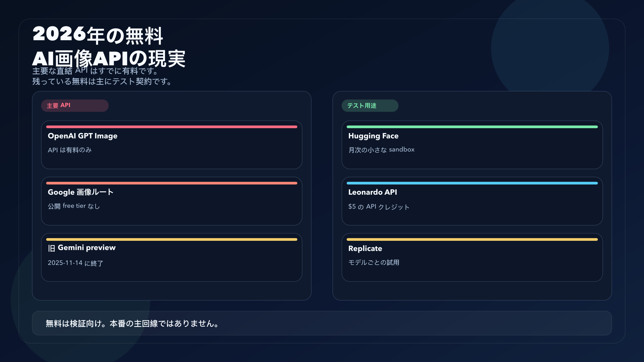644x362 pixels.
Task: Select the Replicate card title
Action: point(365,249)
